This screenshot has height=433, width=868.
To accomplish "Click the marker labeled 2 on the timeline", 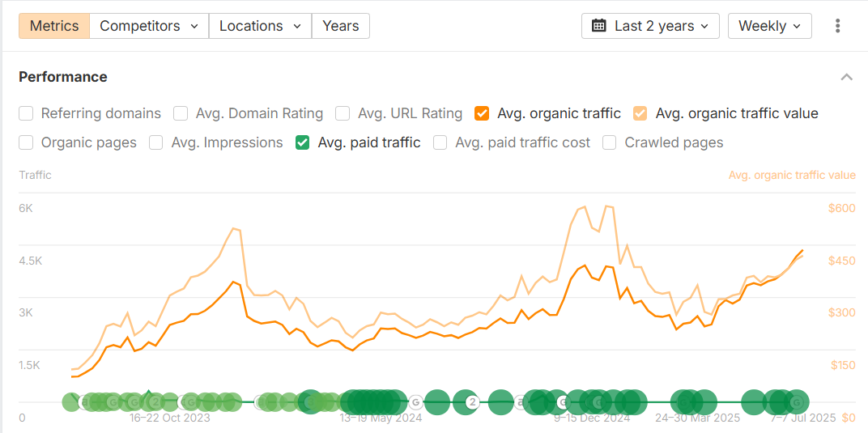I will click(x=472, y=401).
